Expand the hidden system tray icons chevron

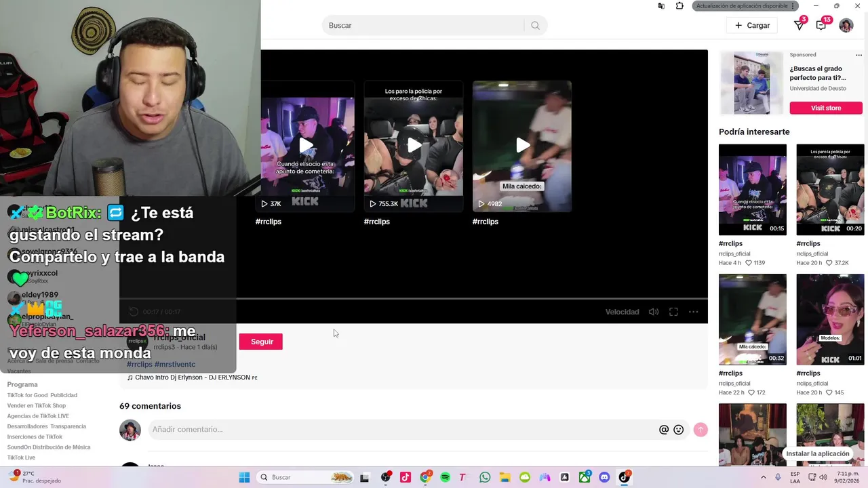click(764, 477)
